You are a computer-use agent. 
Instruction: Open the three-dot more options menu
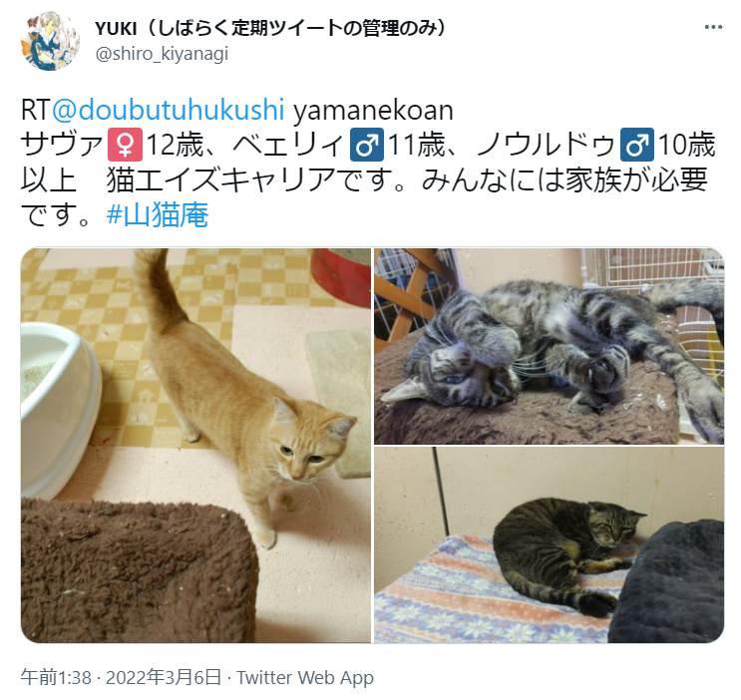click(713, 27)
